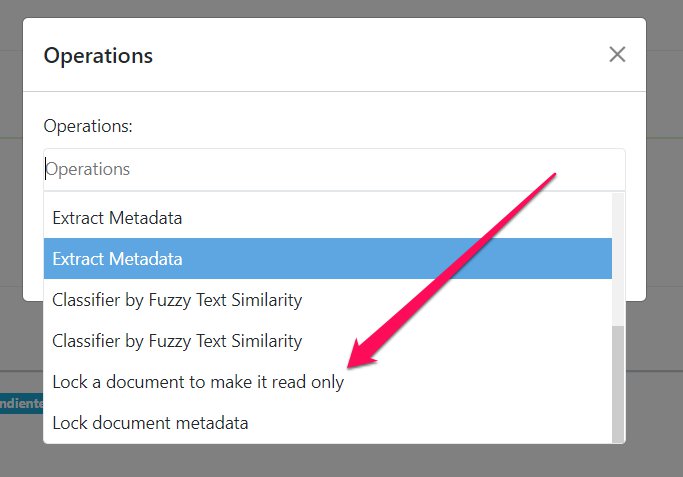Select Lock a document to make it read only
Viewport: 683px width, 477px height.
tap(198, 382)
